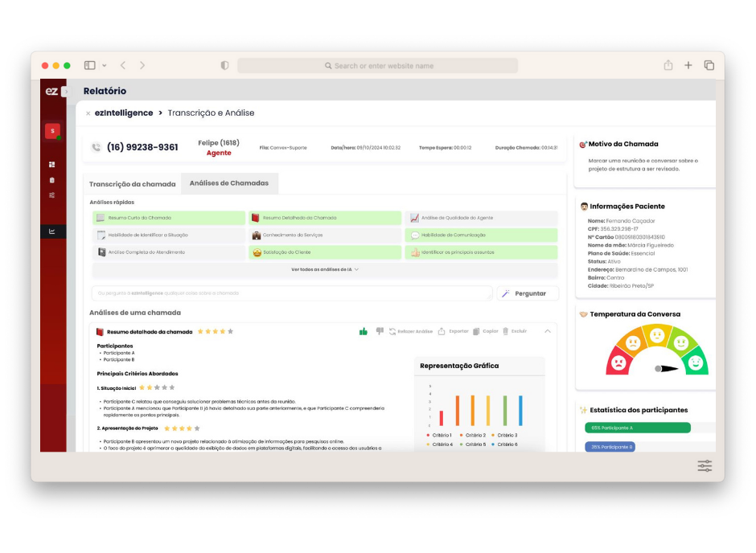756x553 pixels.
Task: Select the Análises de Chamadas tab
Action: [229, 183]
